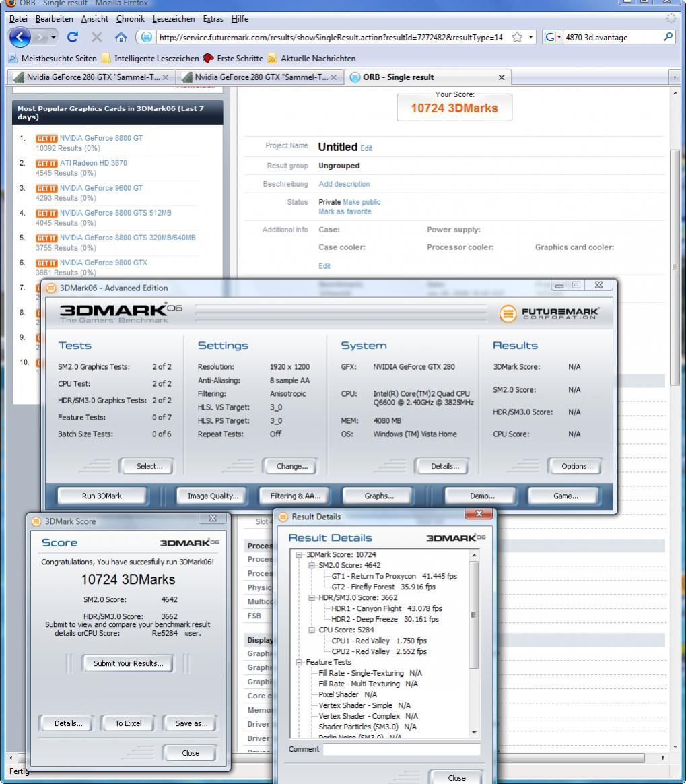This screenshot has height=784, width=686.
Task: Click GET IT badge for Radeon HD 3870
Action: (46, 164)
